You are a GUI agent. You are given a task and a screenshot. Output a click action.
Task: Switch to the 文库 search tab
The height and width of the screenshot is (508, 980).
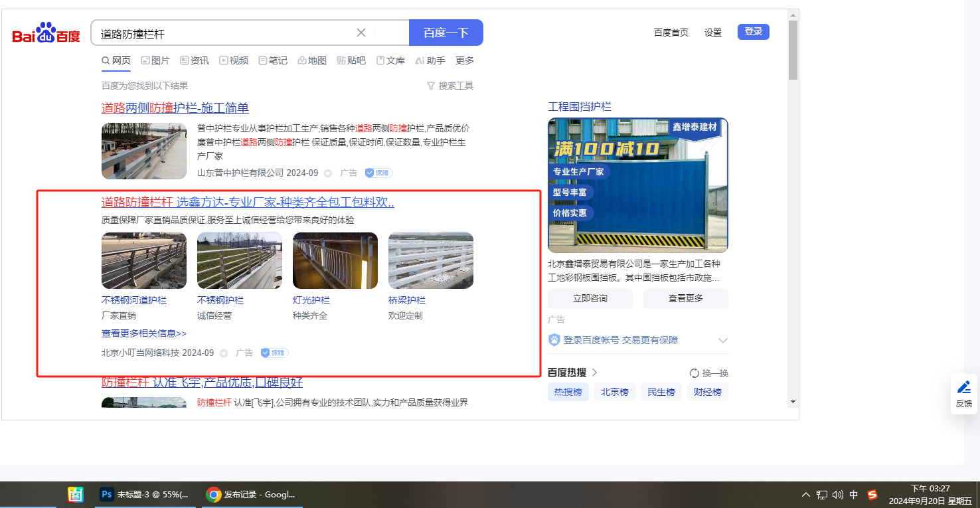point(390,60)
